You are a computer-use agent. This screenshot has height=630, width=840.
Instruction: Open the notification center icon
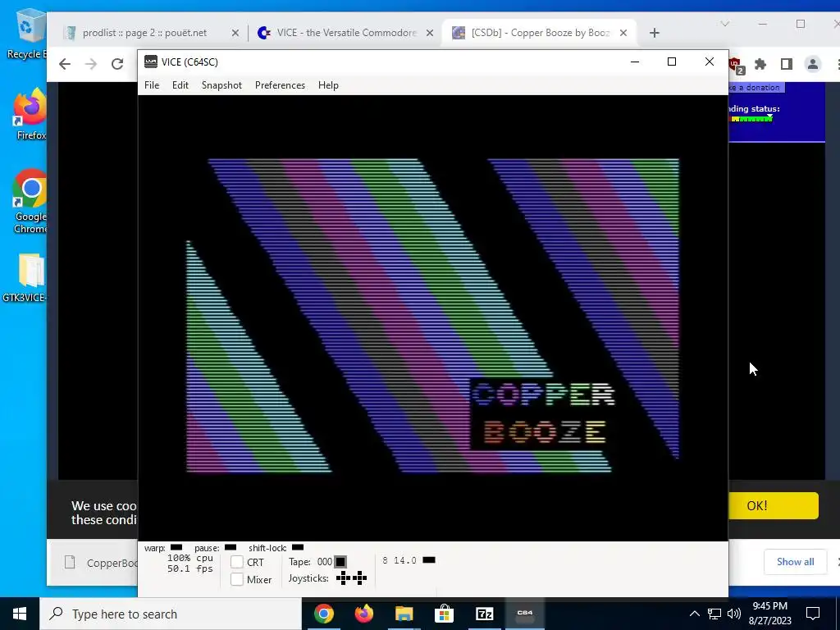(x=813, y=614)
